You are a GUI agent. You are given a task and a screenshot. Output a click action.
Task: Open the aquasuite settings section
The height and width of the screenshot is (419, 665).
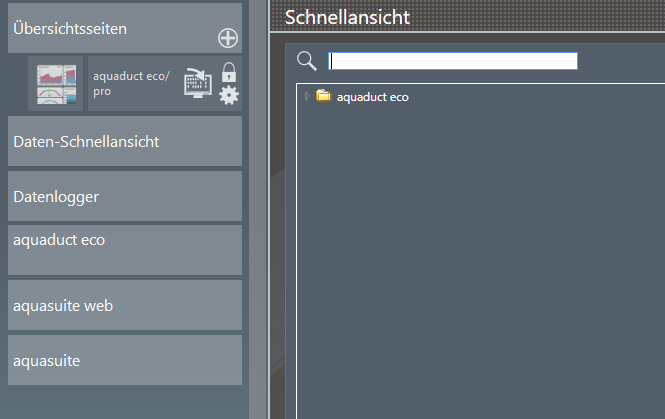coord(125,359)
